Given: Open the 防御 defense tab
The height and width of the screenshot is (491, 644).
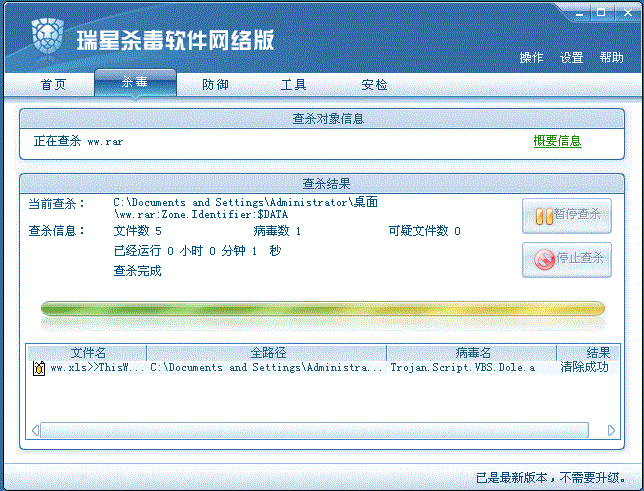Looking at the screenshot, I should pos(215,85).
